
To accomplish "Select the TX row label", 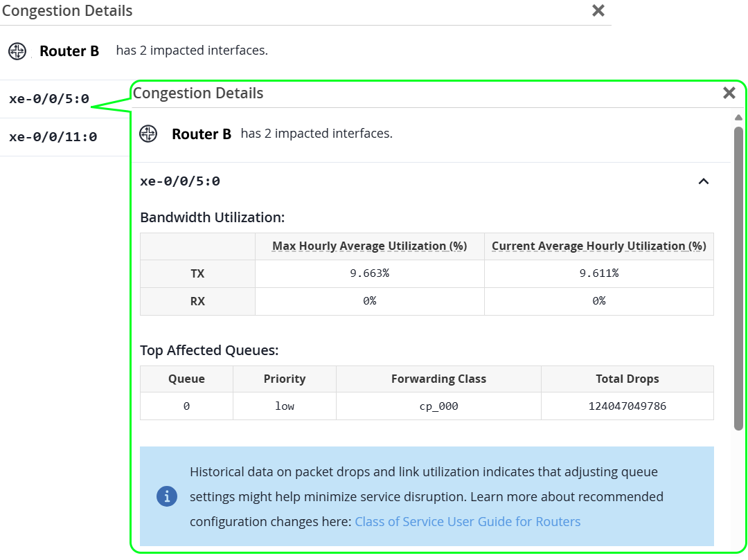I will (x=197, y=273).
